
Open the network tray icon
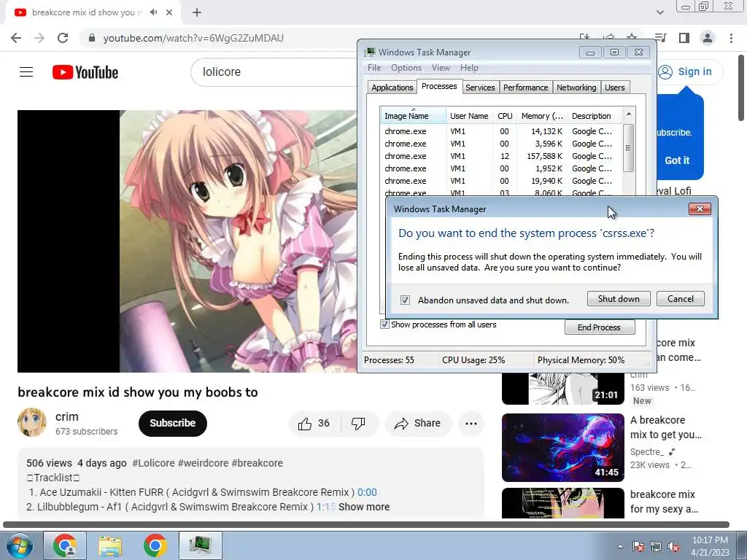tap(656, 546)
